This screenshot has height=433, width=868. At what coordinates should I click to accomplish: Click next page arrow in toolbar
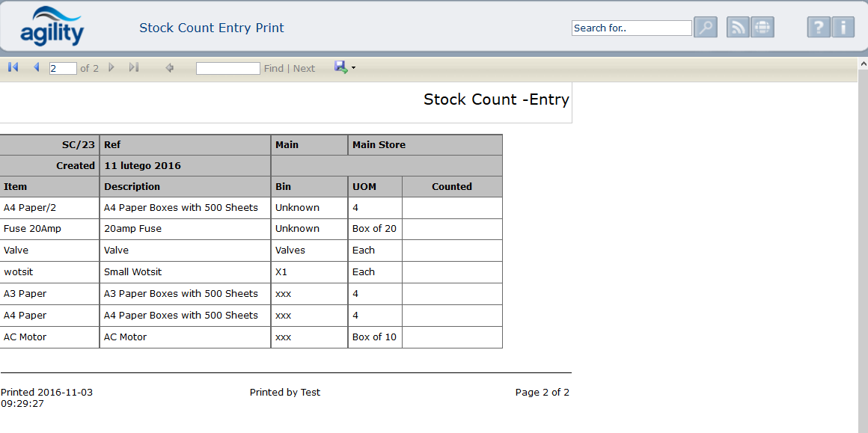111,67
